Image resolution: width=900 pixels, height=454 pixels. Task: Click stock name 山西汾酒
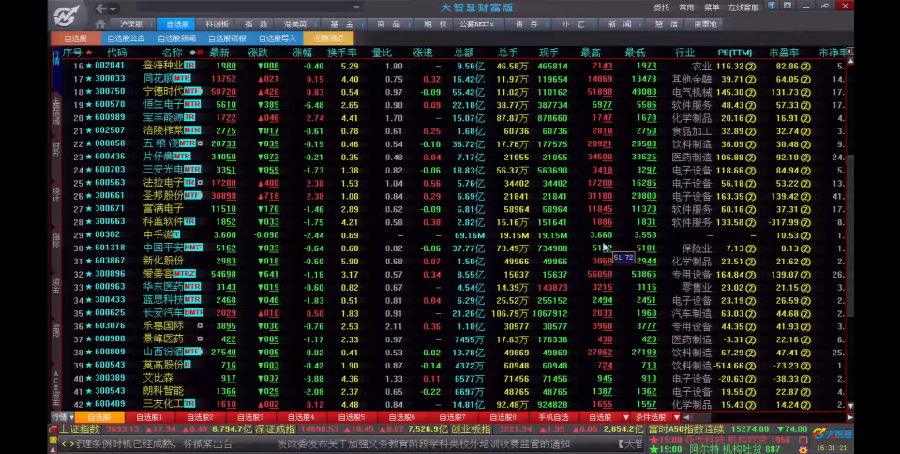163,352
